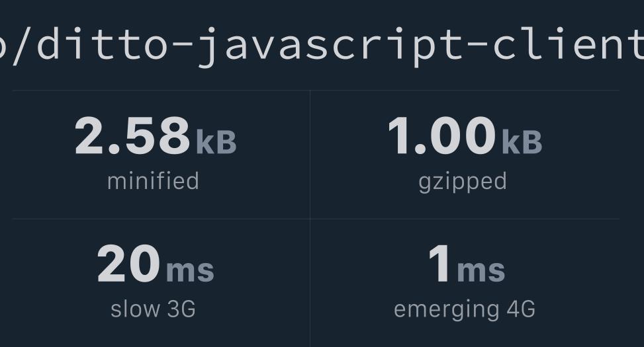Select the 1 download time value

pos(439,264)
